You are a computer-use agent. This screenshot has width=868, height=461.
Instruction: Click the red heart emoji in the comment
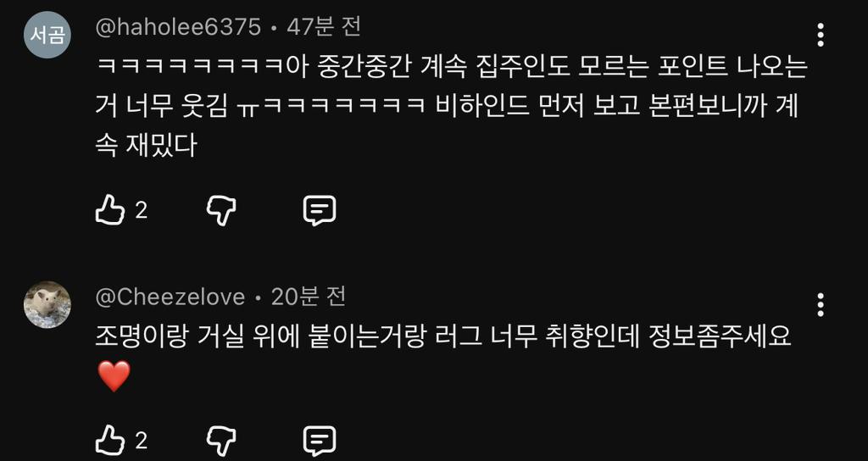(114, 375)
